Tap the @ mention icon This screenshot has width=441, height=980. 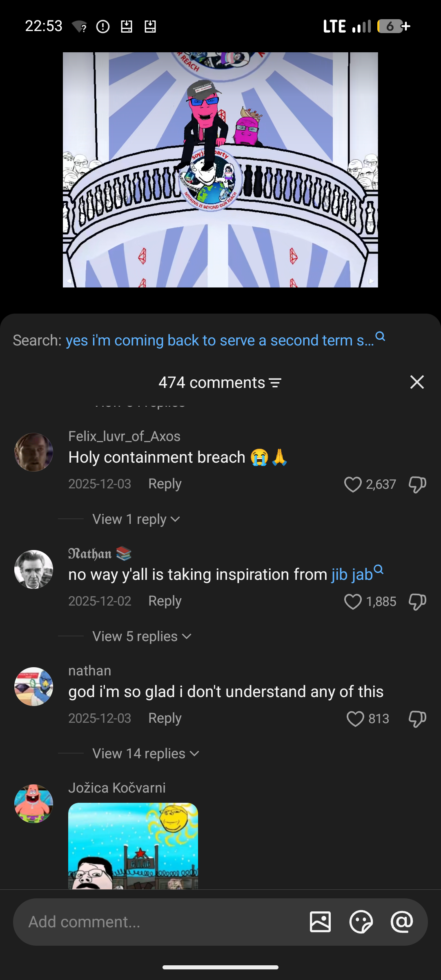(402, 922)
